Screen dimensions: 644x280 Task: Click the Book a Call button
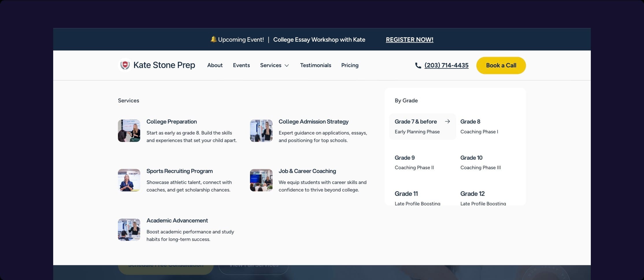[x=501, y=65]
